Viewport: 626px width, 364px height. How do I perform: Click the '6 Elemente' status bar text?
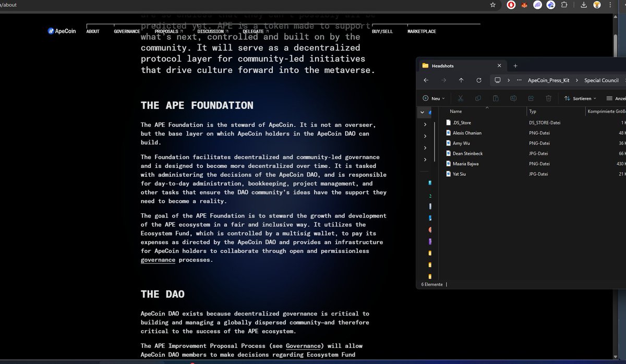(432, 285)
